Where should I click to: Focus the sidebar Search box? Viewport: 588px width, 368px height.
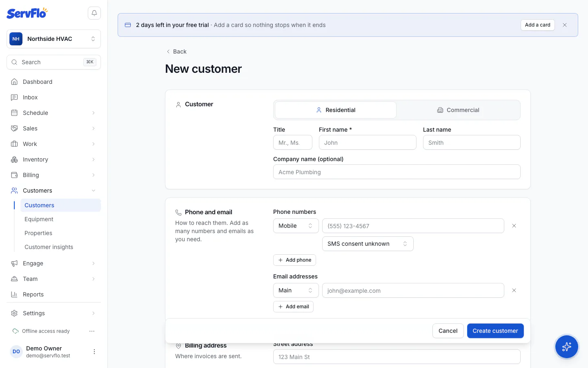[54, 62]
